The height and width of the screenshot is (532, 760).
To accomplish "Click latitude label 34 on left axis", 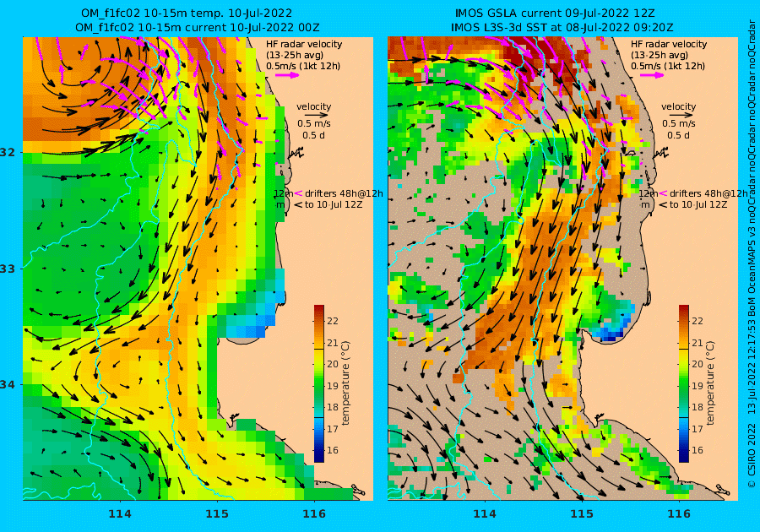I will pyautogui.click(x=8, y=385).
